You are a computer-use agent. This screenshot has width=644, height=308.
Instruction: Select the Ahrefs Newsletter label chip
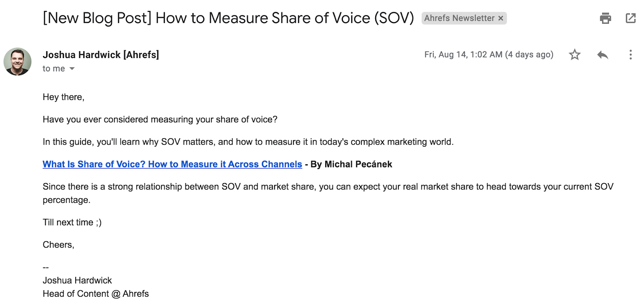tap(459, 18)
